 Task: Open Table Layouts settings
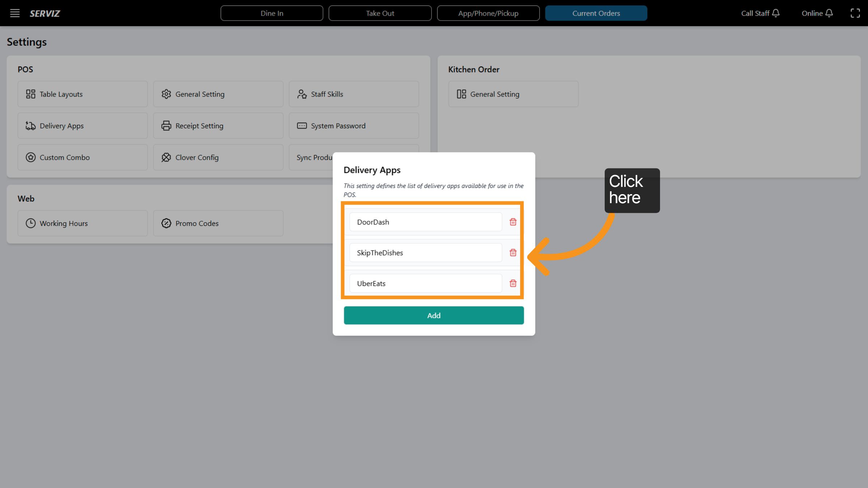(x=82, y=94)
